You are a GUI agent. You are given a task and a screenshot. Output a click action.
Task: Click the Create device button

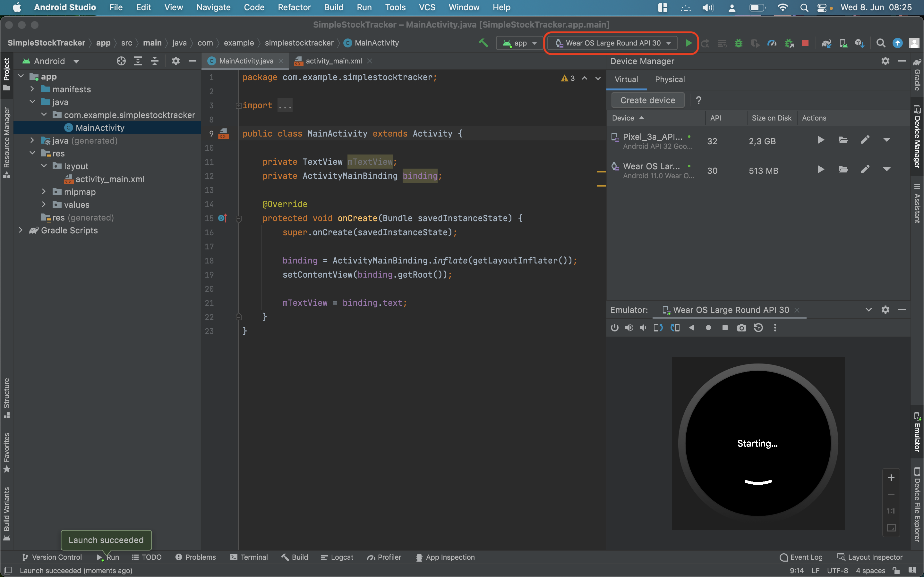coord(647,100)
